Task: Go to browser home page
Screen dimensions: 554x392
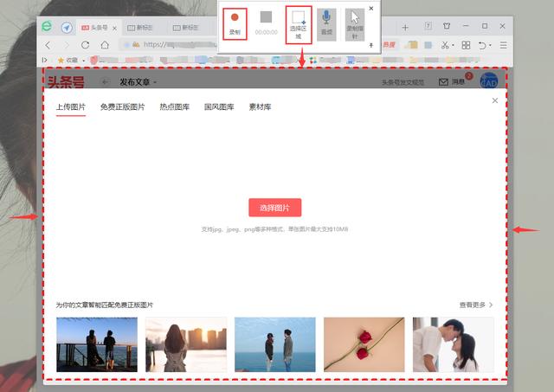Action: click(105, 45)
